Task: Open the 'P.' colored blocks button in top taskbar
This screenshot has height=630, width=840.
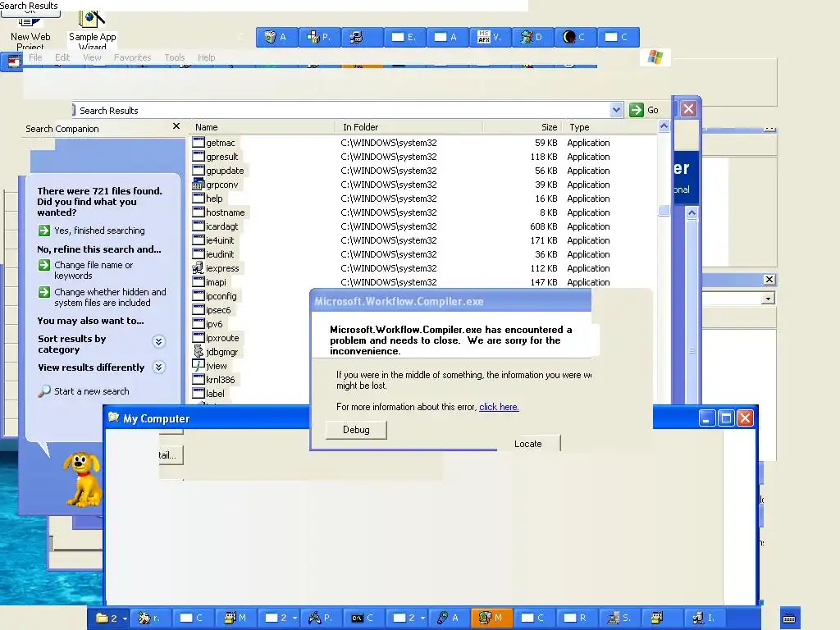Action: [x=319, y=37]
